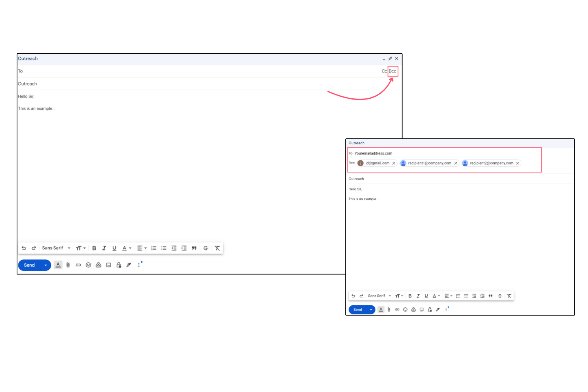Toggle underline formatting
Image resolution: width=588 pixels, height=392 pixels.
coord(114,248)
